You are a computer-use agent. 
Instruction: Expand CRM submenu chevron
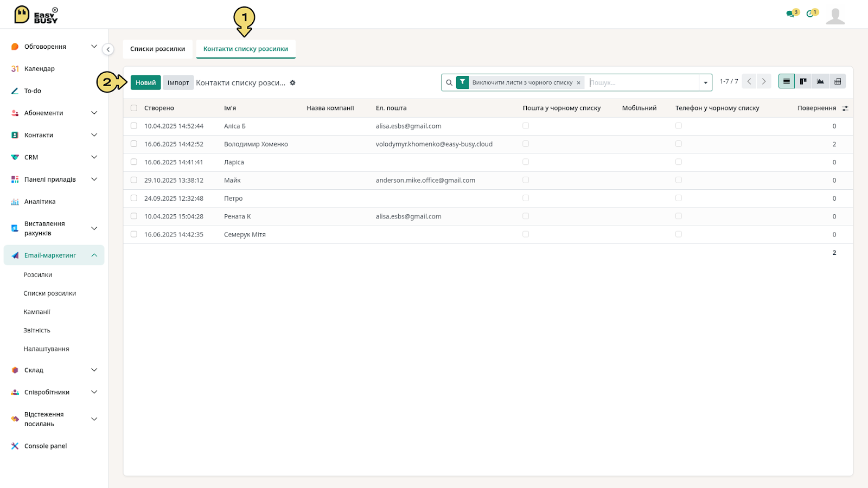pyautogui.click(x=94, y=157)
